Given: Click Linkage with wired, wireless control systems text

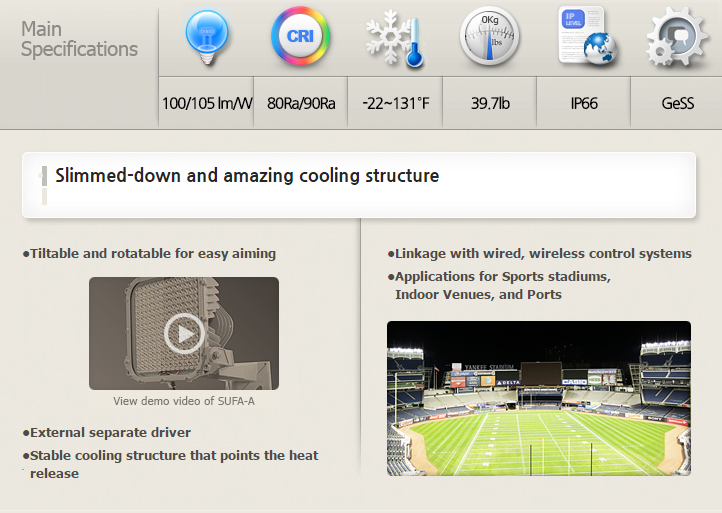Looking at the screenshot, I should click(539, 253).
